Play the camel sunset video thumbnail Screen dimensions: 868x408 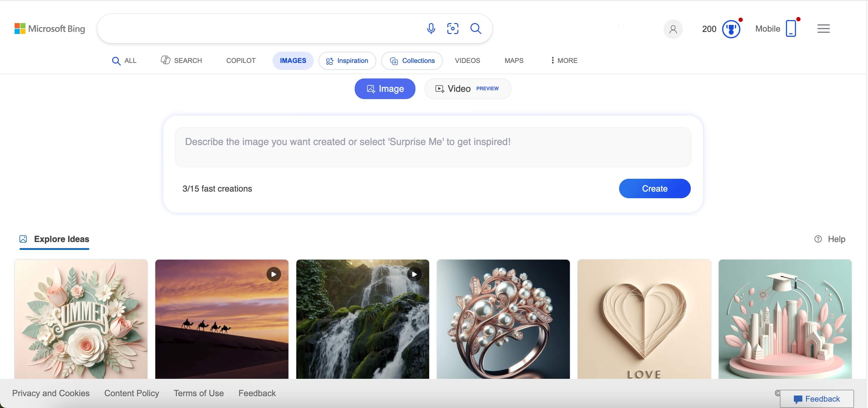221,319
